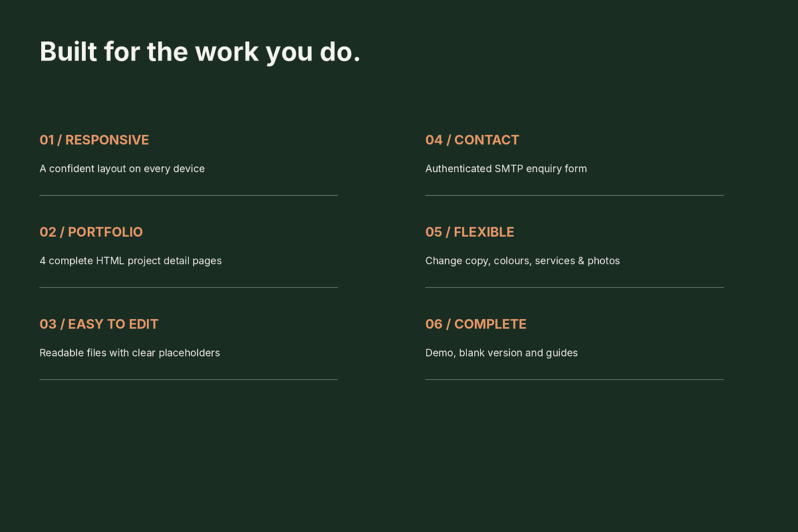Viewport: 798px width, 532px height.
Task: Click "Readable files with clear placeholders" text
Action: [130, 352]
